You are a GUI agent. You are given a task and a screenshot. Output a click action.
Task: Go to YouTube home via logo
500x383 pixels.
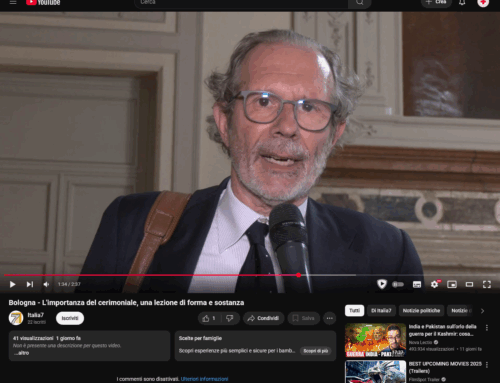pos(43,2)
